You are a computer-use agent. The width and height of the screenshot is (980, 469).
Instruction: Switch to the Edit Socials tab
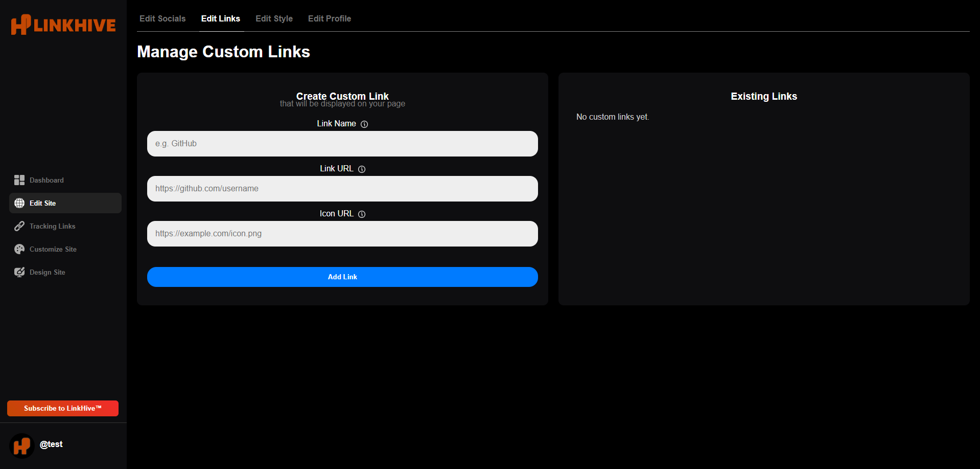(x=162, y=18)
